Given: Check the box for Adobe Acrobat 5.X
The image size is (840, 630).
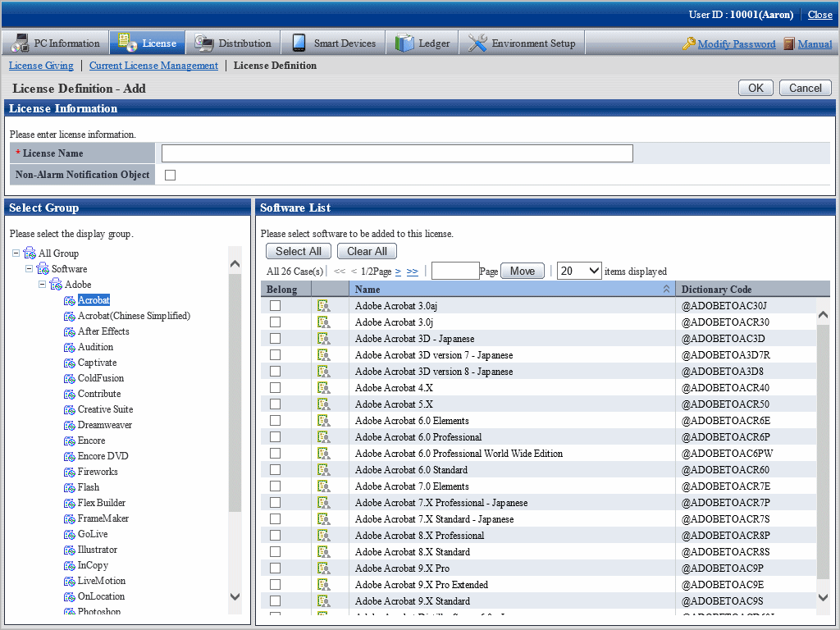Looking at the screenshot, I should point(275,404).
